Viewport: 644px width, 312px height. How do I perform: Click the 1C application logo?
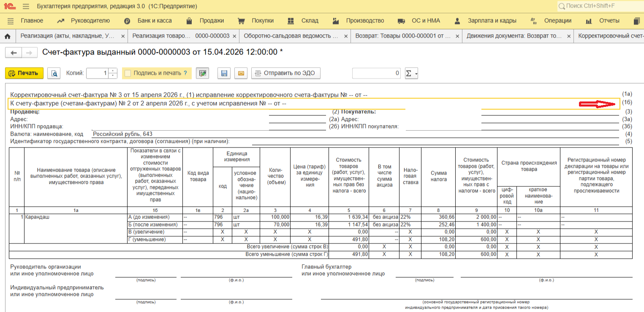pyautogui.click(x=9, y=6)
